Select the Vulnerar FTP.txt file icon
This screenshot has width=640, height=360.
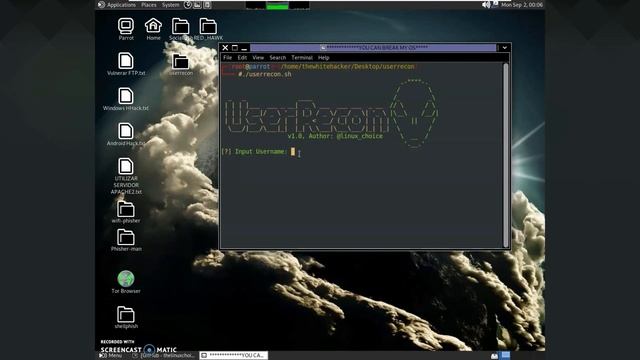126,61
